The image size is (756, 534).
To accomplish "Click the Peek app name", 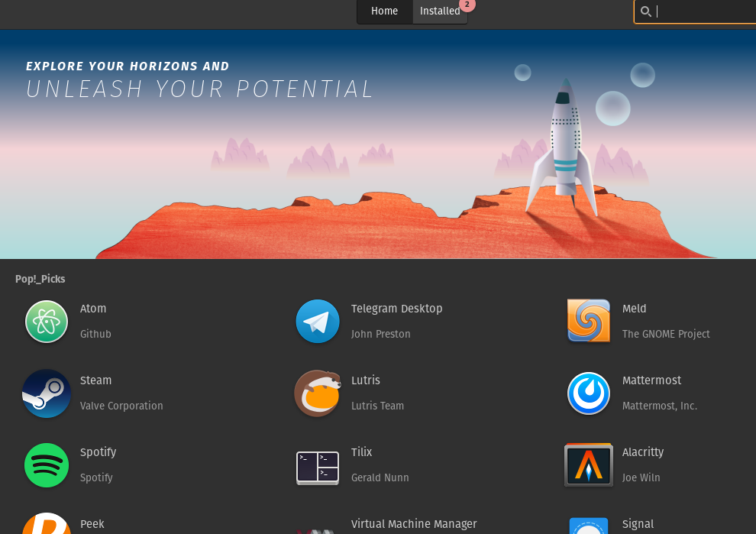I will [x=92, y=524].
